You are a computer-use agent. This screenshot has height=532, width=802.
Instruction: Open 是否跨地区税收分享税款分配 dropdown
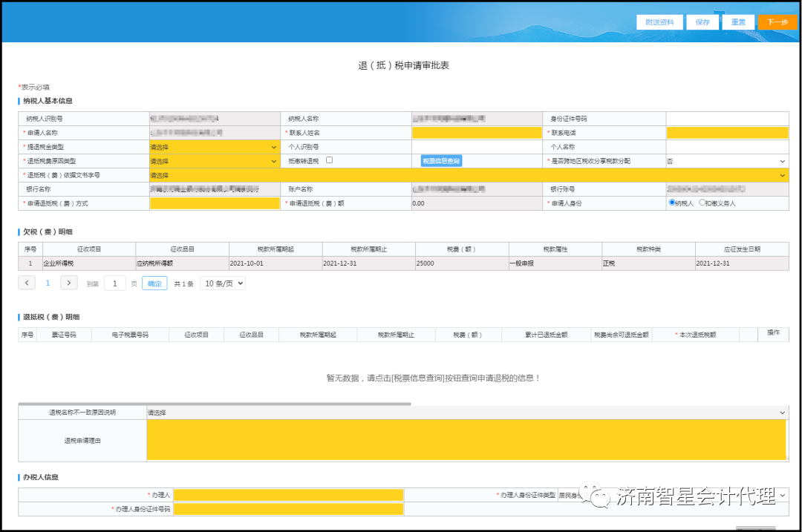click(x=727, y=161)
